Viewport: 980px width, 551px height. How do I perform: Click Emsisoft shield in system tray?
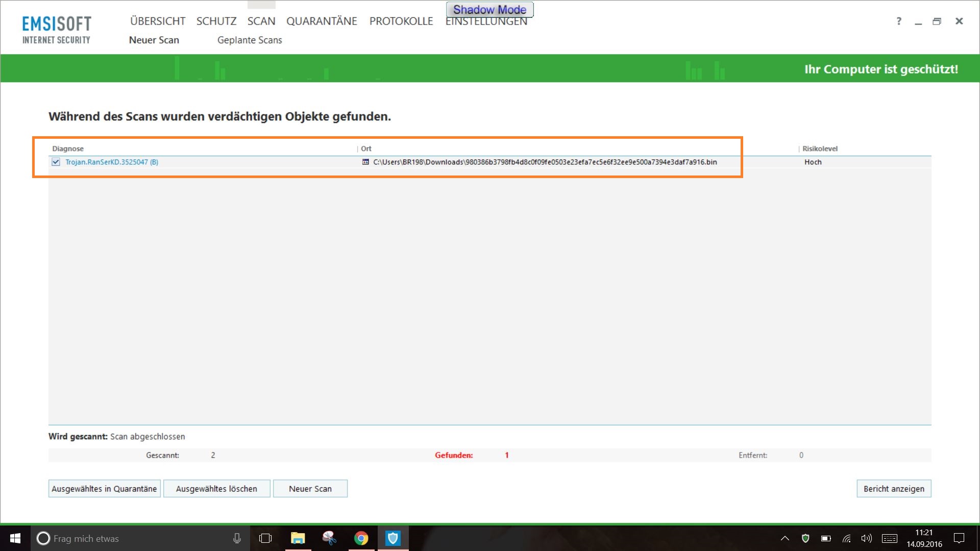pos(805,538)
